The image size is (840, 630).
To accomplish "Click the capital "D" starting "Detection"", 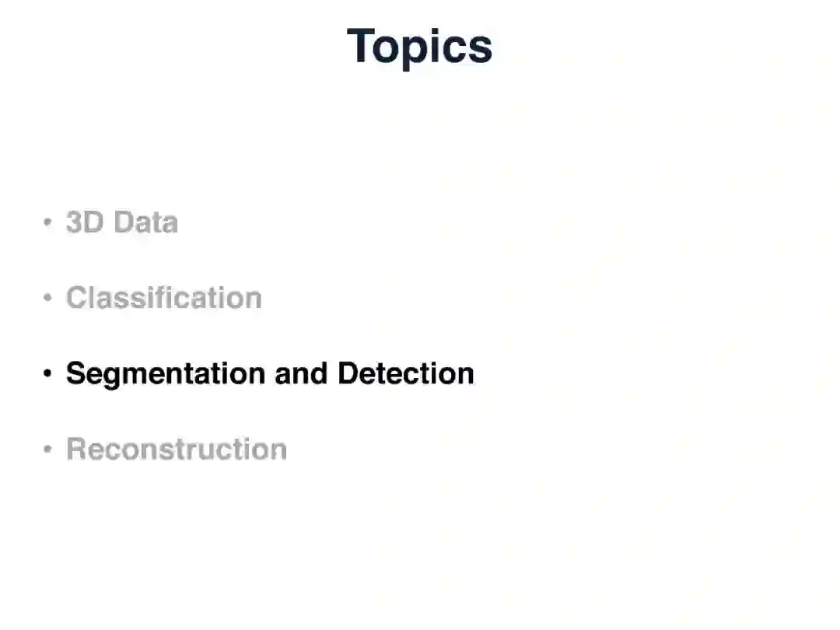I will tap(346, 374).
